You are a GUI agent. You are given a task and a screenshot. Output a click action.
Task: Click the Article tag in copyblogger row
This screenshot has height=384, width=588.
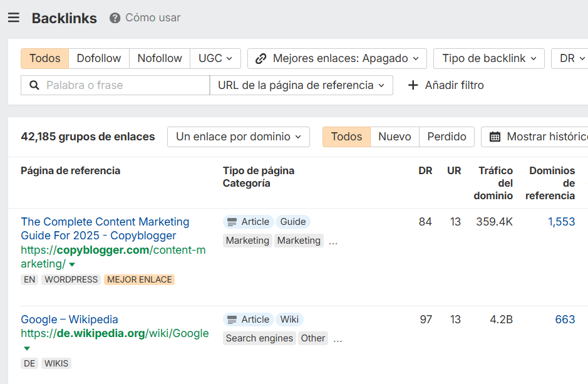click(248, 222)
